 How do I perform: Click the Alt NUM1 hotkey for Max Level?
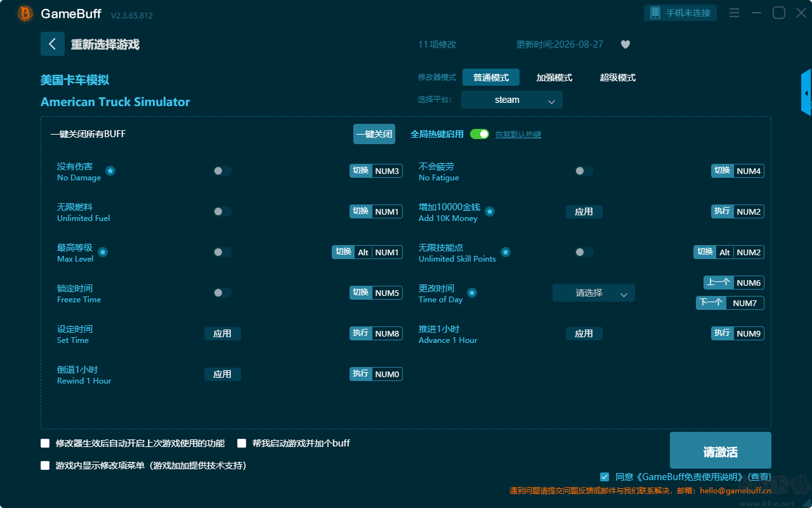[x=367, y=252]
